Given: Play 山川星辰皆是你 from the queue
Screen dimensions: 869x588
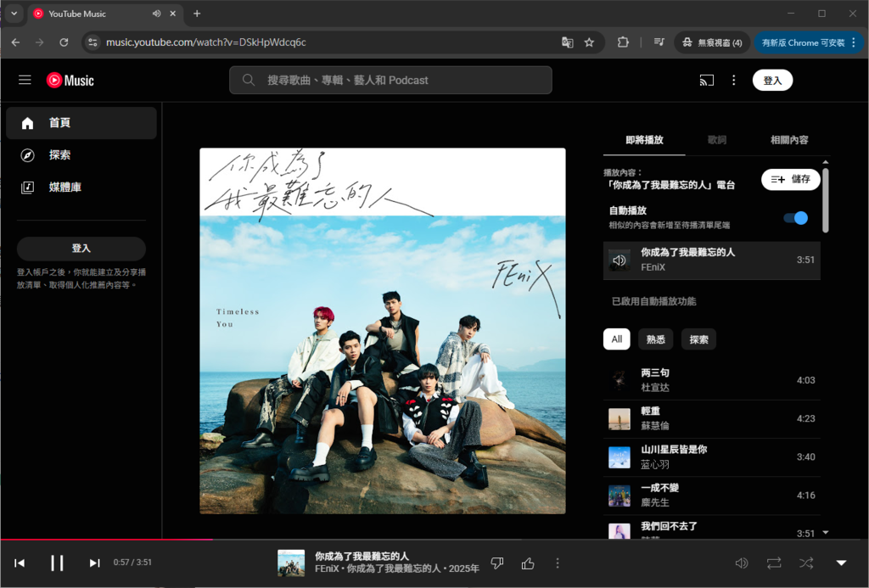Looking at the screenshot, I should [712, 457].
